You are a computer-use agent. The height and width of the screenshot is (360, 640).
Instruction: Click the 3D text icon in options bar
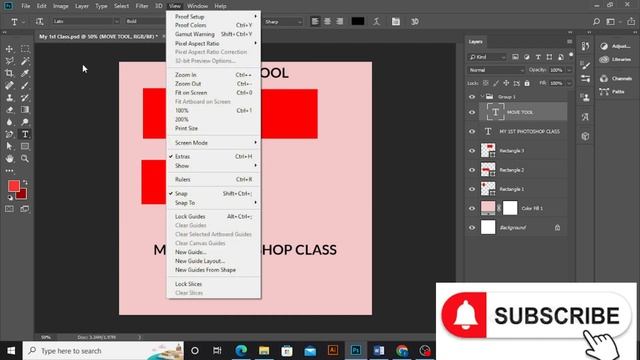tap(415, 22)
